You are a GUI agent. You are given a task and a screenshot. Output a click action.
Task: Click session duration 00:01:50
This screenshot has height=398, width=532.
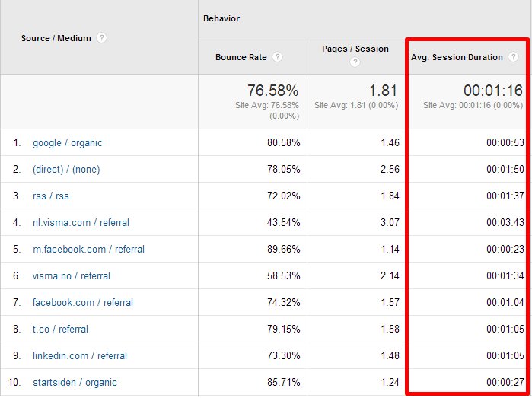point(505,169)
